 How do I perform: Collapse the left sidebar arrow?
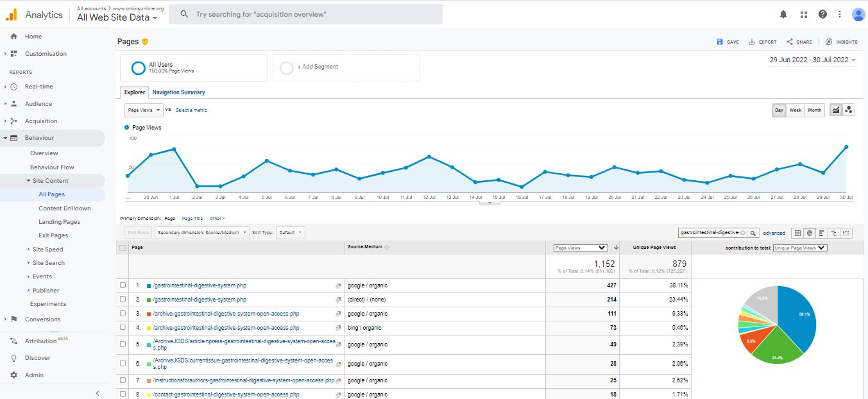tap(98, 393)
